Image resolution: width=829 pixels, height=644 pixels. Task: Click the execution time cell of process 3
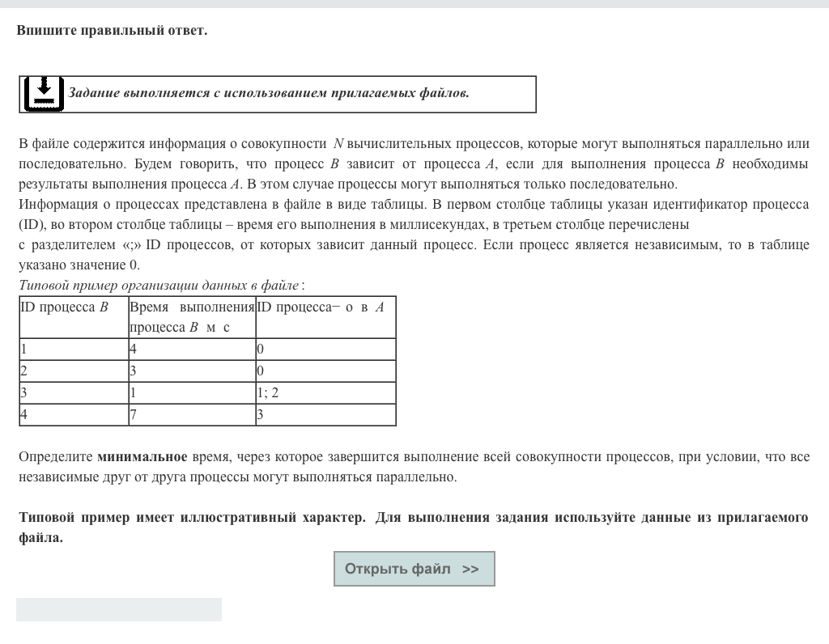click(192, 393)
